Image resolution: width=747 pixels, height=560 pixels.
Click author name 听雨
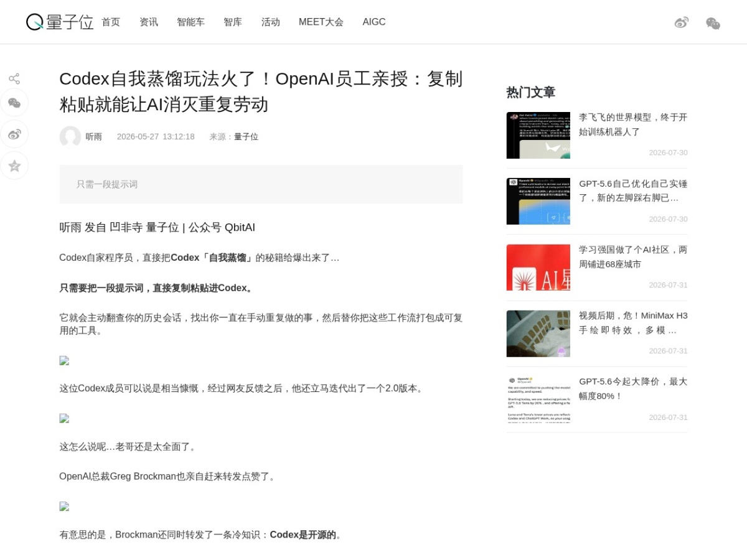(94, 137)
